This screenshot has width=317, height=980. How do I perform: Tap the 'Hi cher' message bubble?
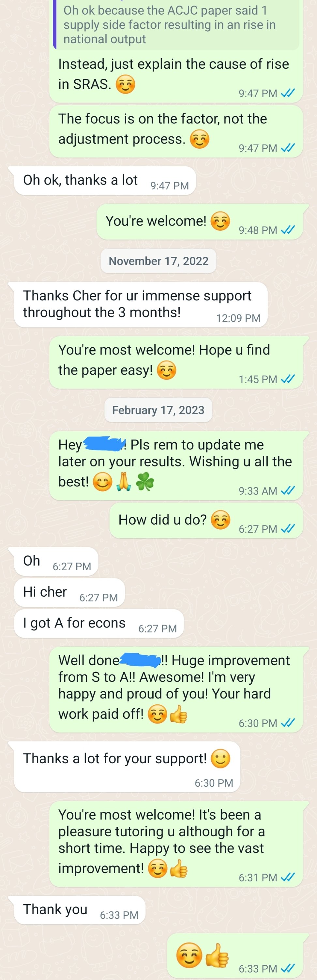69,592
